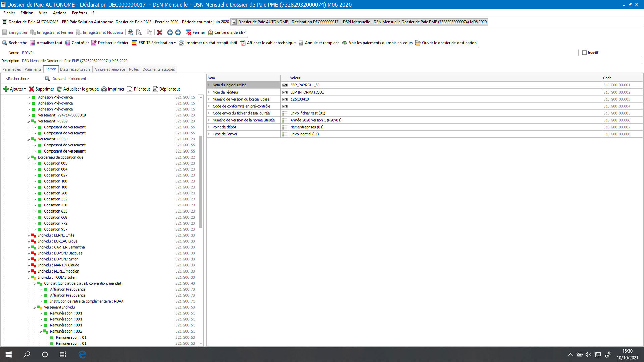The width and height of the screenshot is (644, 362).
Task: Open the Édition menu
Action: point(27,13)
